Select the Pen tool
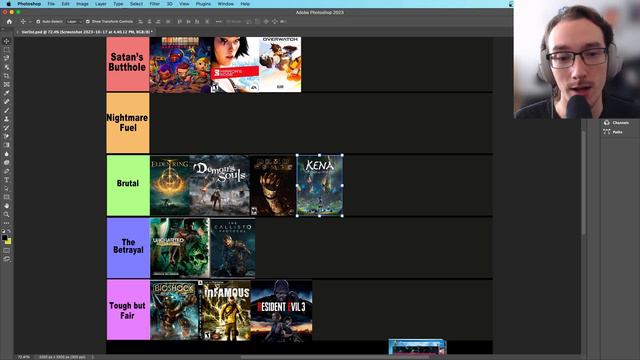Image resolution: width=640 pixels, height=360 pixels. click(7, 171)
